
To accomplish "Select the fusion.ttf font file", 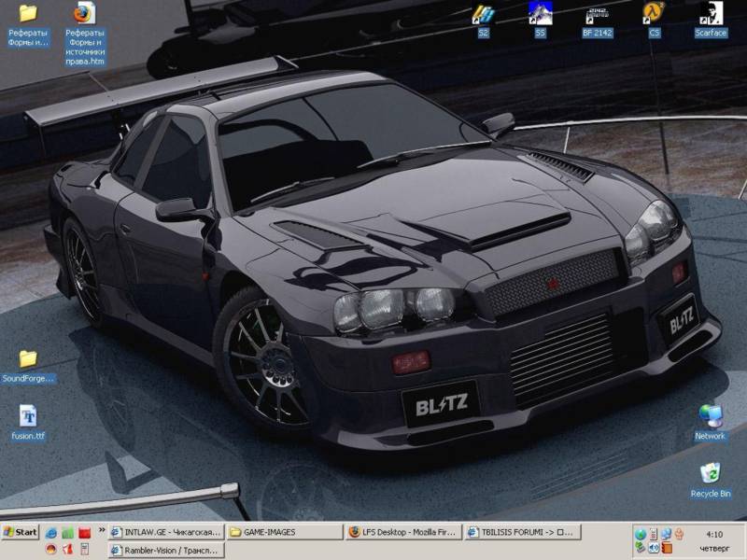I will pyautogui.click(x=28, y=416).
